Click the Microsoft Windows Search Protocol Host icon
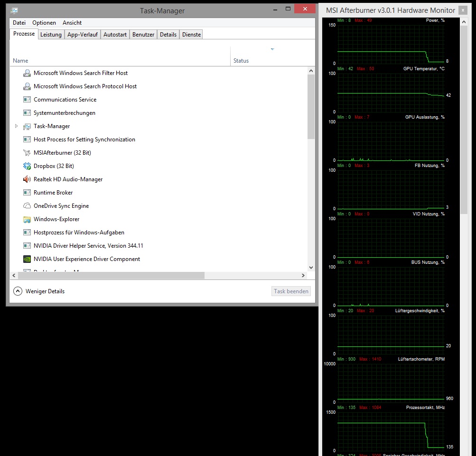Viewport: 476px width, 456px height. pos(27,86)
